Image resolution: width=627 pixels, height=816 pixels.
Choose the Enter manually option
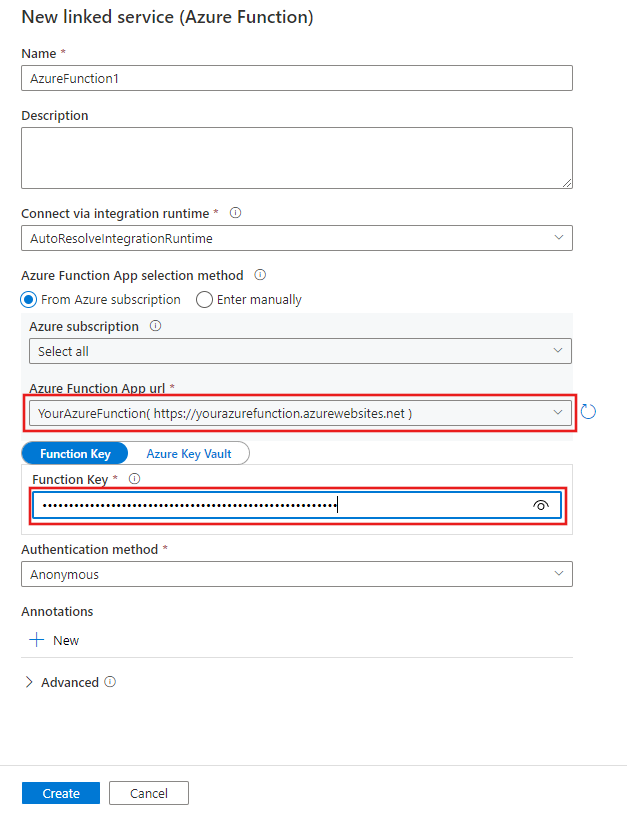click(x=204, y=299)
